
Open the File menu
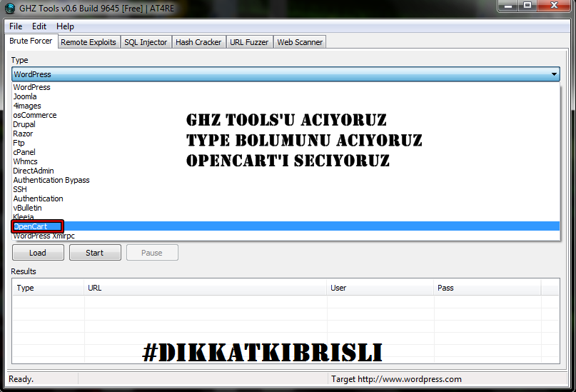pos(16,26)
